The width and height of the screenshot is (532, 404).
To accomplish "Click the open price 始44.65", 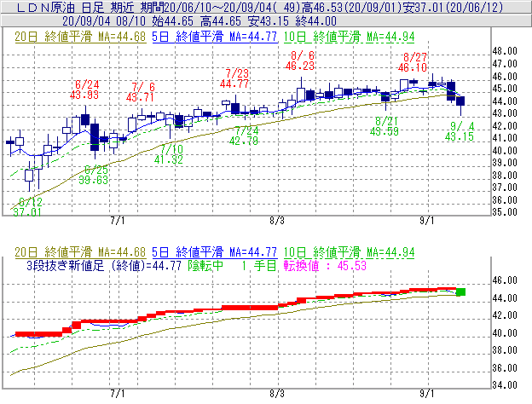I will tap(173, 21).
